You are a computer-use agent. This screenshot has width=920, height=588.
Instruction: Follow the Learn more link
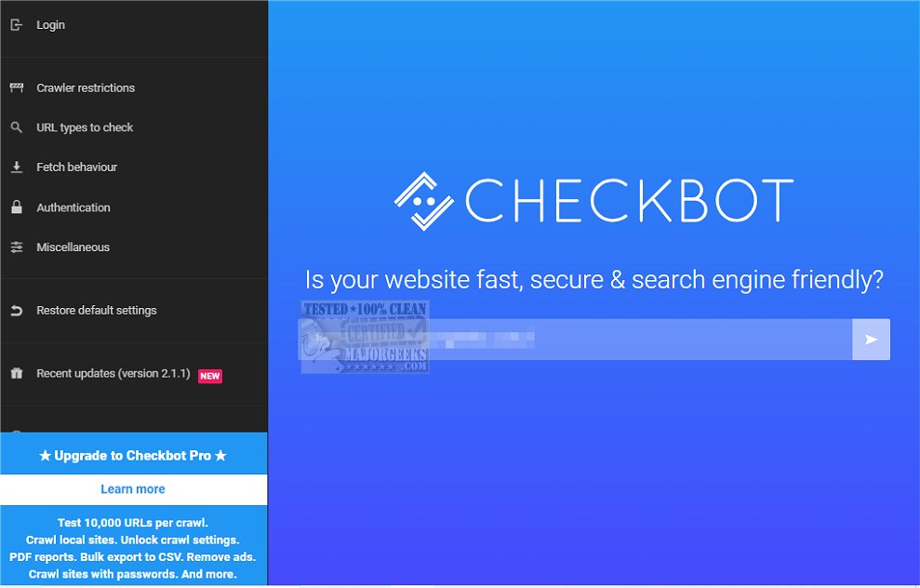pos(133,488)
